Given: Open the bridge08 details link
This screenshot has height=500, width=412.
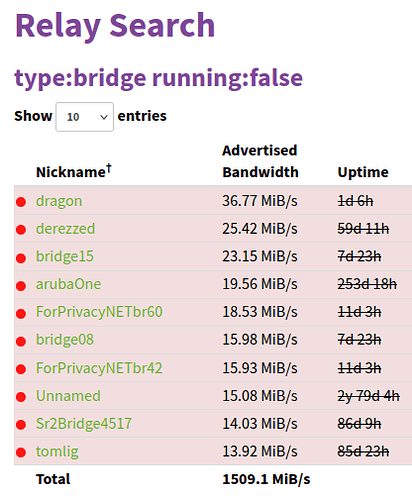Looking at the screenshot, I should coord(65,340).
